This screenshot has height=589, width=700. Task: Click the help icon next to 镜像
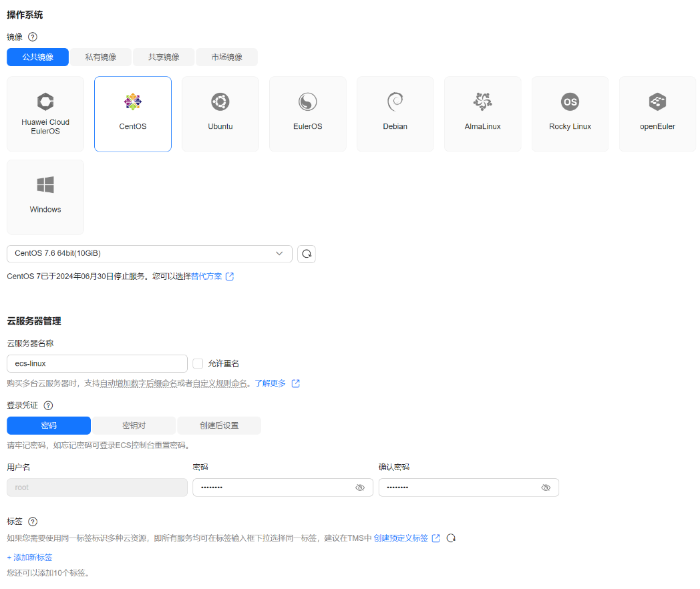[33, 37]
